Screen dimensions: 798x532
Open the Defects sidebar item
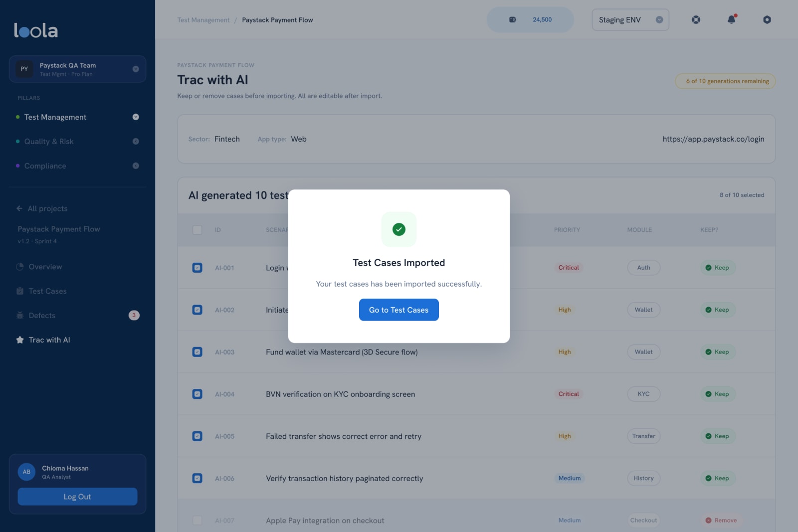tap(77, 316)
